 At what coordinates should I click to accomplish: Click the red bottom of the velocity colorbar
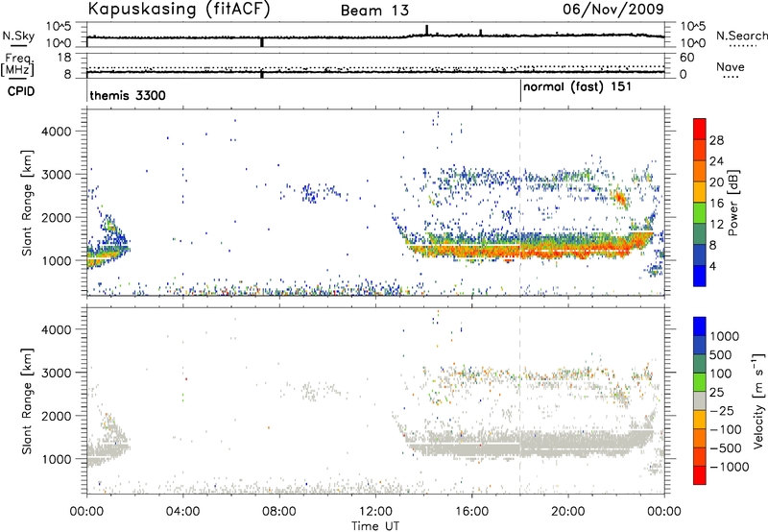click(x=700, y=475)
